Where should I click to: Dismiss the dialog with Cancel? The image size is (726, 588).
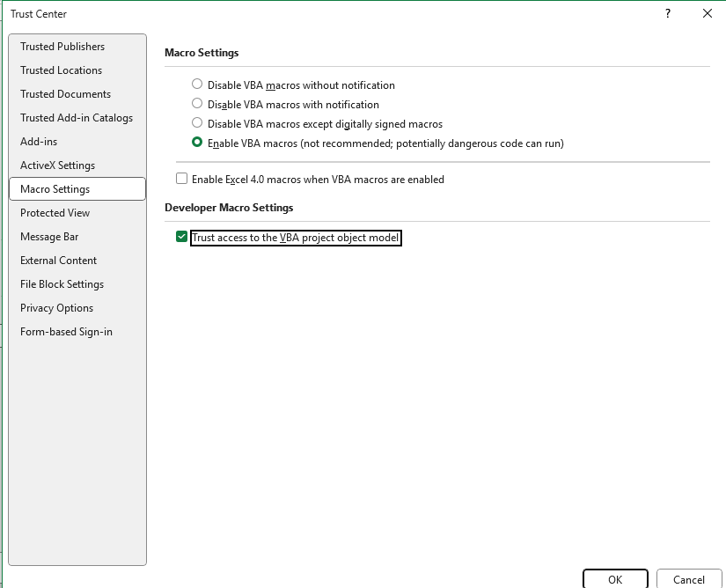point(688,580)
